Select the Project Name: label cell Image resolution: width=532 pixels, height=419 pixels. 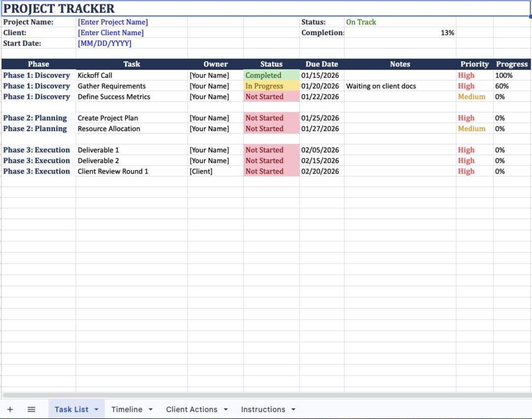(x=39, y=22)
